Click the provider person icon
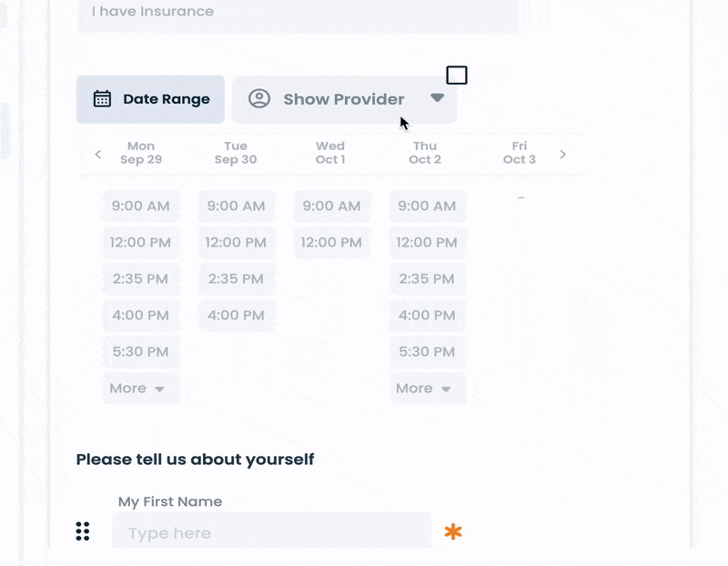The width and height of the screenshot is (728, 566). tap(259, 99)
